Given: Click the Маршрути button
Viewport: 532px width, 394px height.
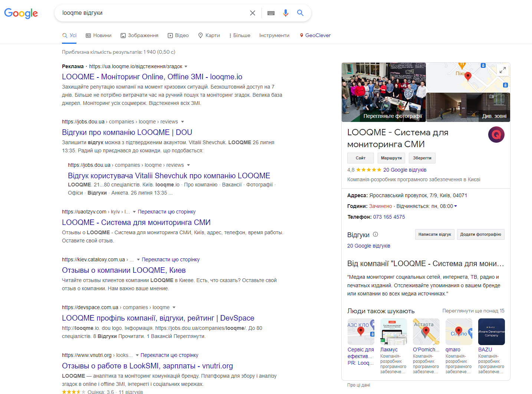Looking at the screenshot, I should [391, 158].
